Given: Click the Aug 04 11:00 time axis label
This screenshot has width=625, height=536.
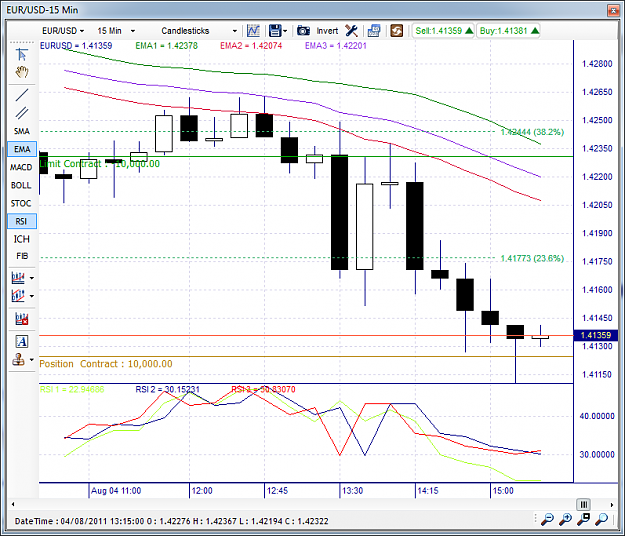Looking at the screenshot, I should tap(116, 491).
